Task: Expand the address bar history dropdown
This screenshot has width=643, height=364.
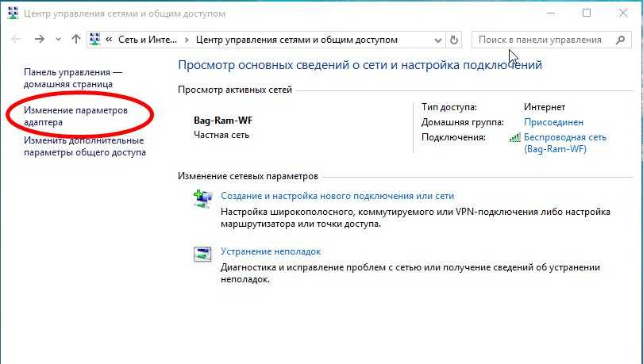Action: point(437,39)
